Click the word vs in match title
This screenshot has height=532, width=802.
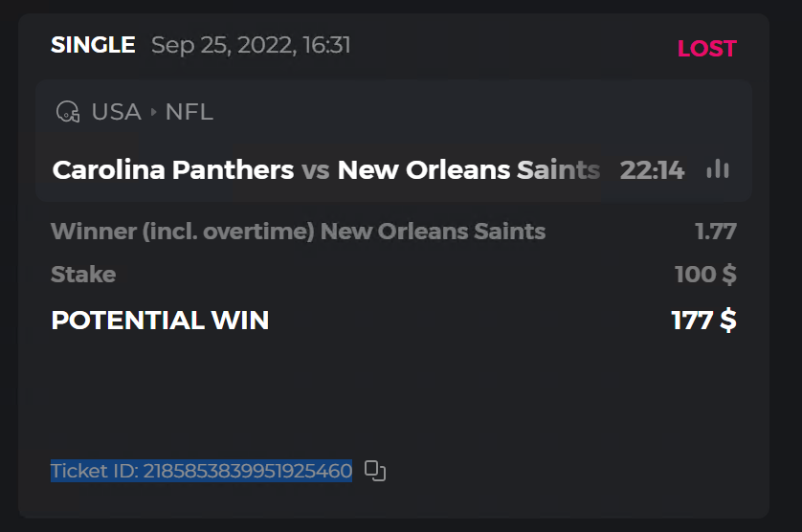tap(316, 170)
